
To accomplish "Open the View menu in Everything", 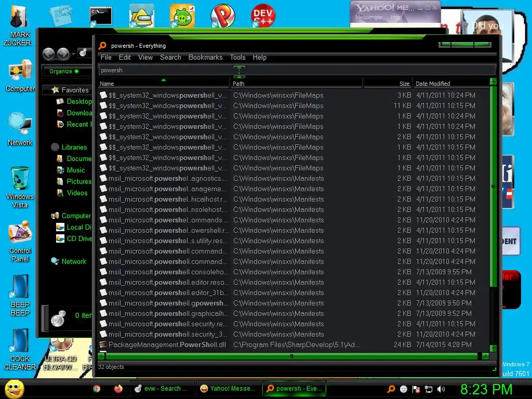I will click(145, 57).
